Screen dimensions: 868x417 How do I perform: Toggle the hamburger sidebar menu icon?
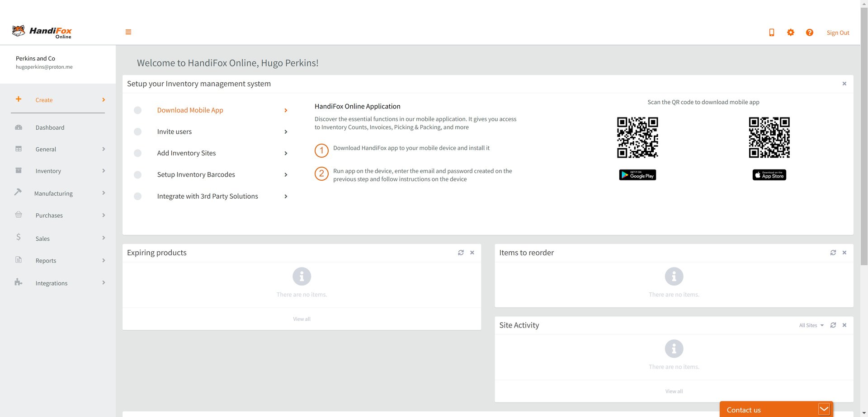(128, 32)
